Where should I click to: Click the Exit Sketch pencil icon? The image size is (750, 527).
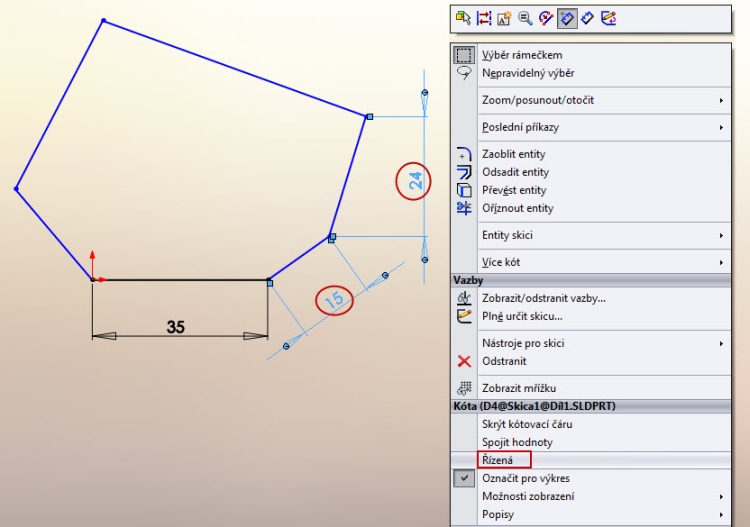(608, 19)
